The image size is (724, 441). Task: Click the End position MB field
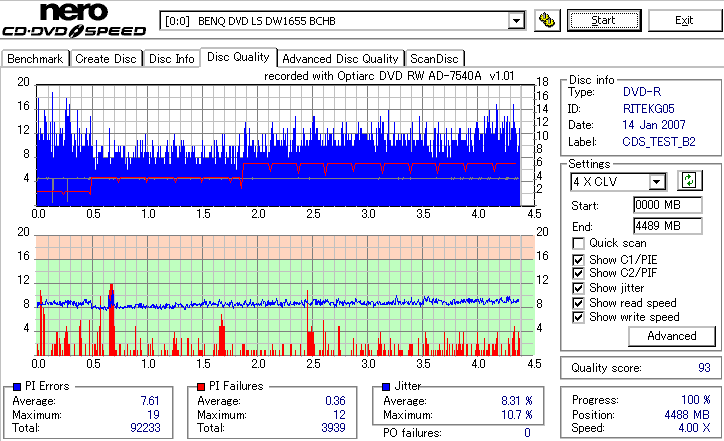click(668, 226)
